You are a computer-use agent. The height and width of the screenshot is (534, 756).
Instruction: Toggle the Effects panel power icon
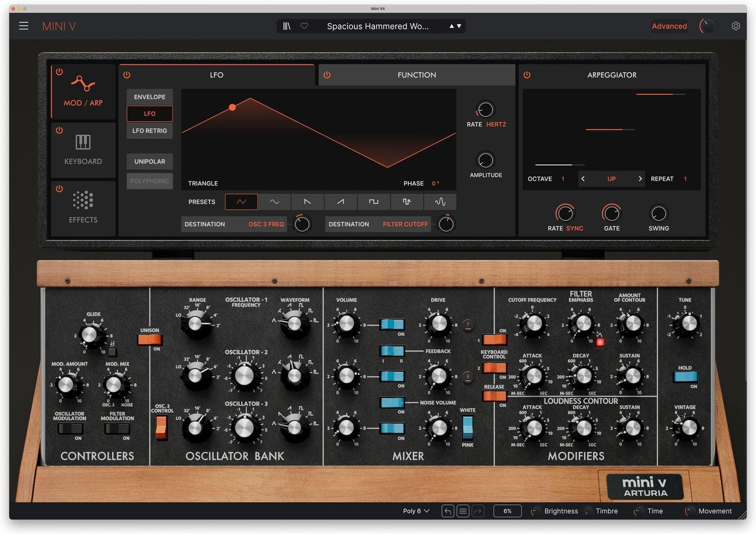59,188
